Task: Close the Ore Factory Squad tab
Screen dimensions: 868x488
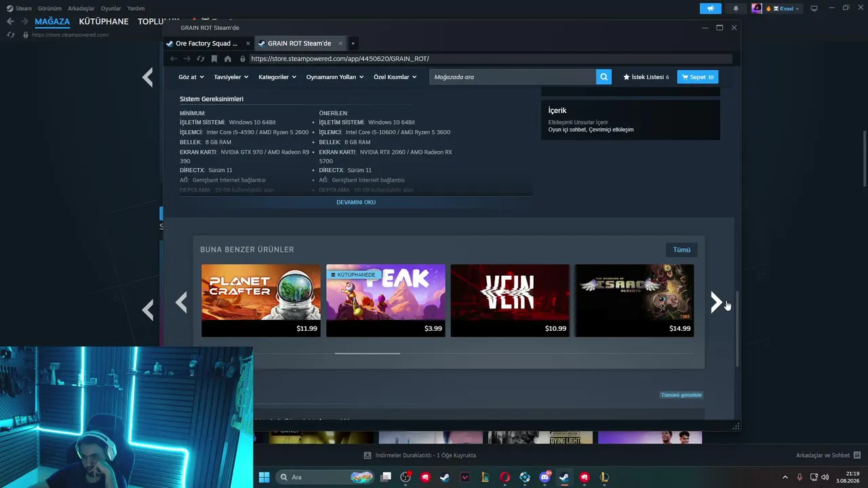Action: pos(248,43)
